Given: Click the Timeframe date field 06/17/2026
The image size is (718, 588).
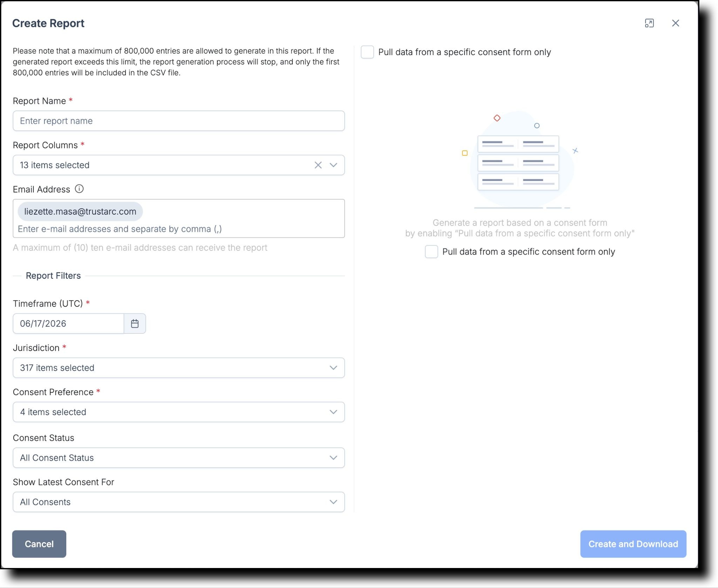Looking at the screenshot, I should click(x=68, y=323).
